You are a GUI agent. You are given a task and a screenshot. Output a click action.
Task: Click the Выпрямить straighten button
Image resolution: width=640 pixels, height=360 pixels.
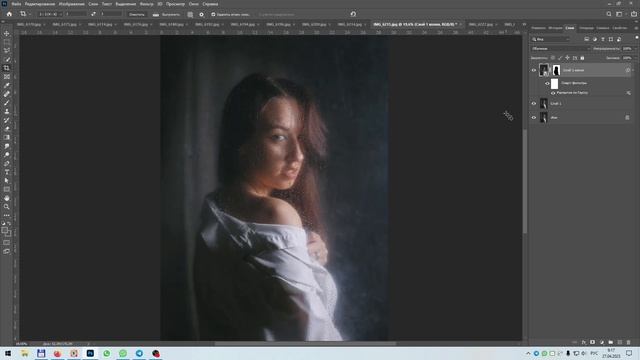[167, 14]
